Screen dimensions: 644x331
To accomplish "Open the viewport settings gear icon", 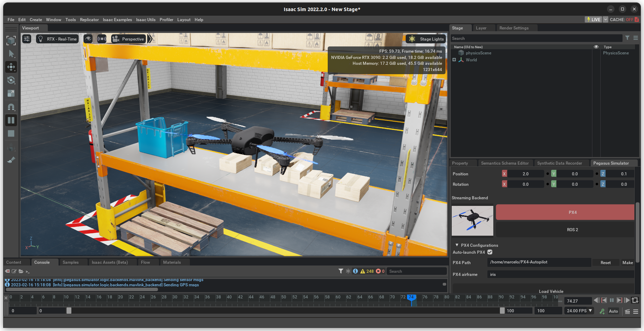I will pos(27,39).
